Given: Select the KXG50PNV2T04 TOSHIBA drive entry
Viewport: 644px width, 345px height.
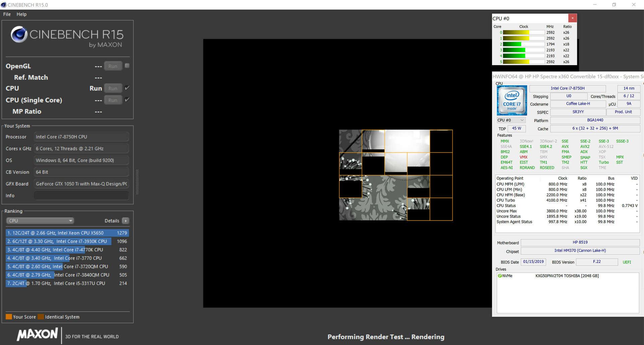Looking at the screenshot, I should pyautogui.click(x=567, y=276).
